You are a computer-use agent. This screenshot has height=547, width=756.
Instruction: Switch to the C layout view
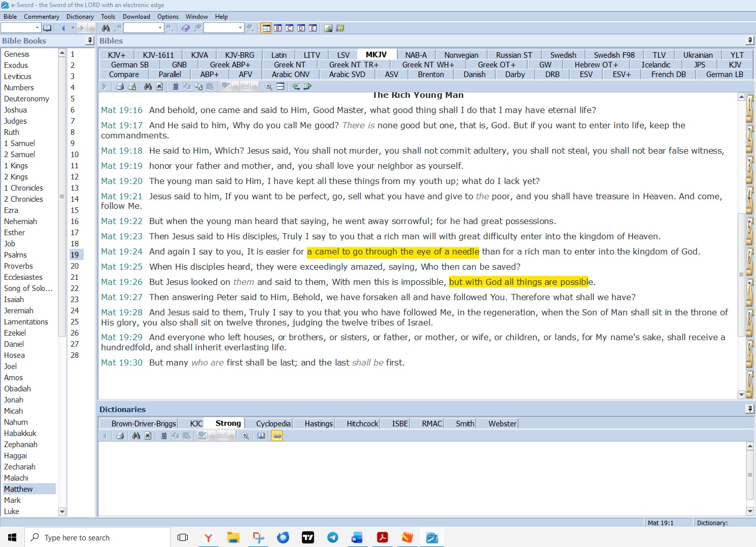(x=290, y=28)
